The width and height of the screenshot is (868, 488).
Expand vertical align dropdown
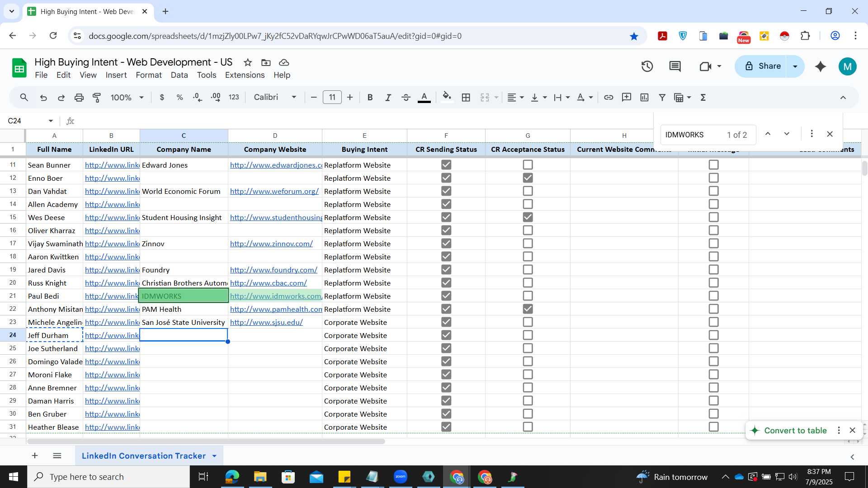545,98
